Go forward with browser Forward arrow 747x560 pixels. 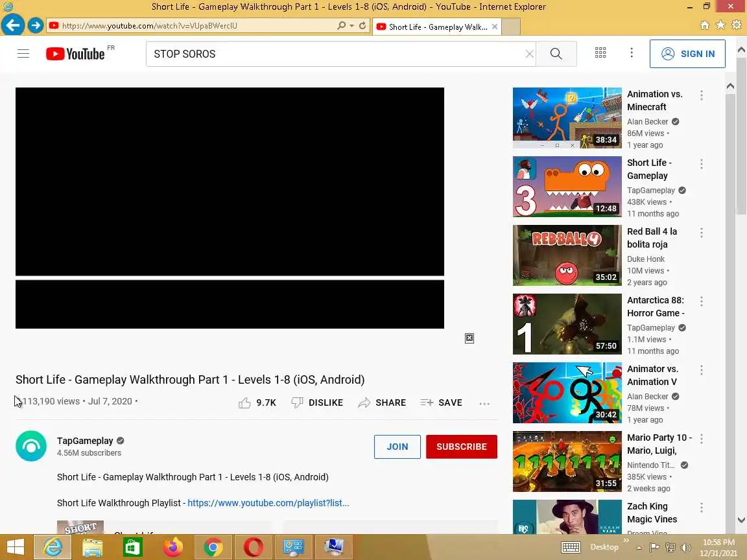35,25
